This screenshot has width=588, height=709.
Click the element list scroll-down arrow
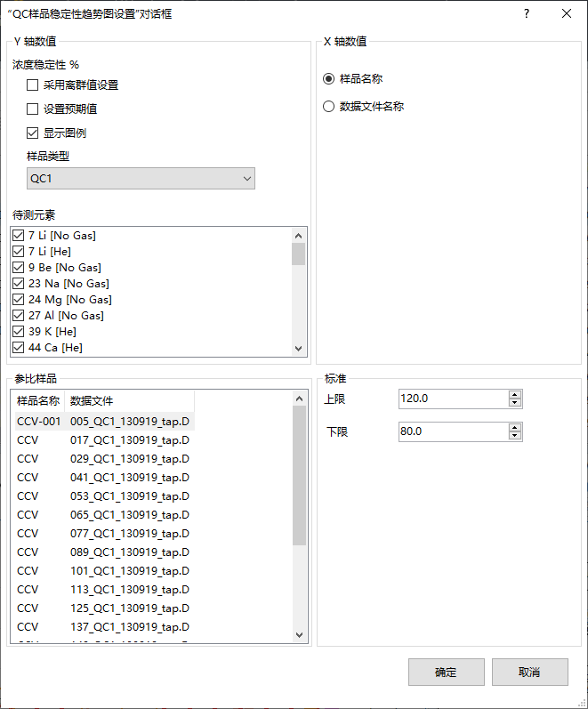click(298, 348)
